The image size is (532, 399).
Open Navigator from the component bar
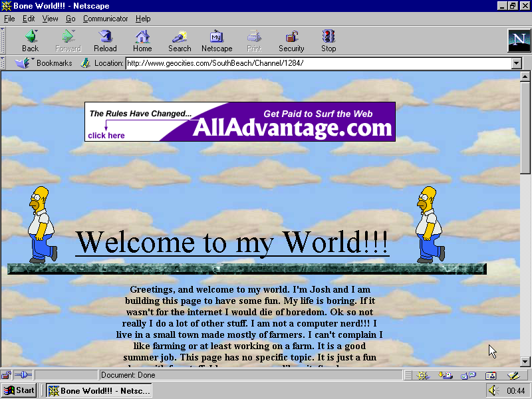423,375
